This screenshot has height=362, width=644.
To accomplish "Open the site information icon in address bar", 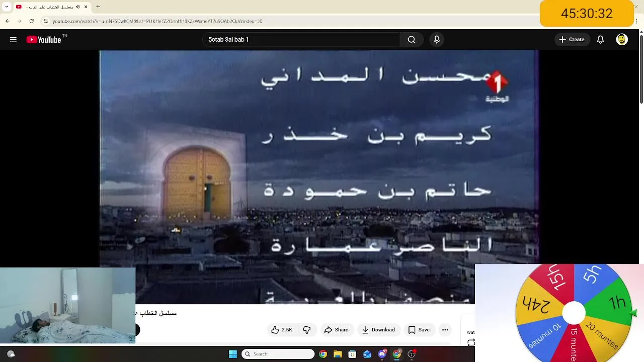I will [45, 21].
